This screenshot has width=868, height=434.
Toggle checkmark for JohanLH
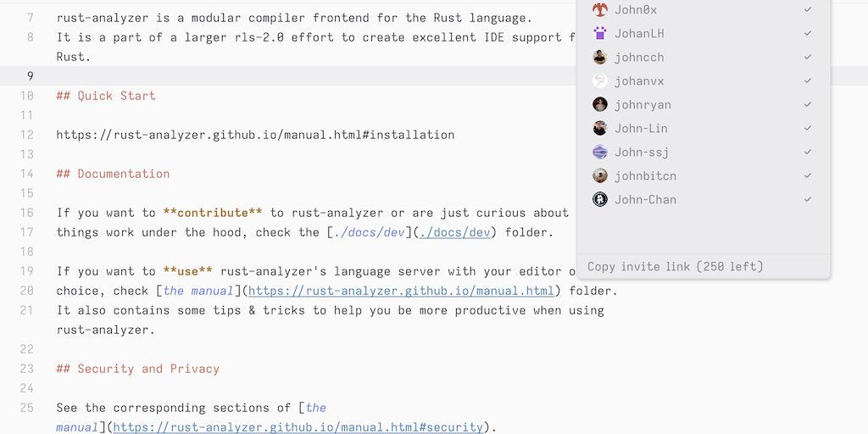(808, 33)
